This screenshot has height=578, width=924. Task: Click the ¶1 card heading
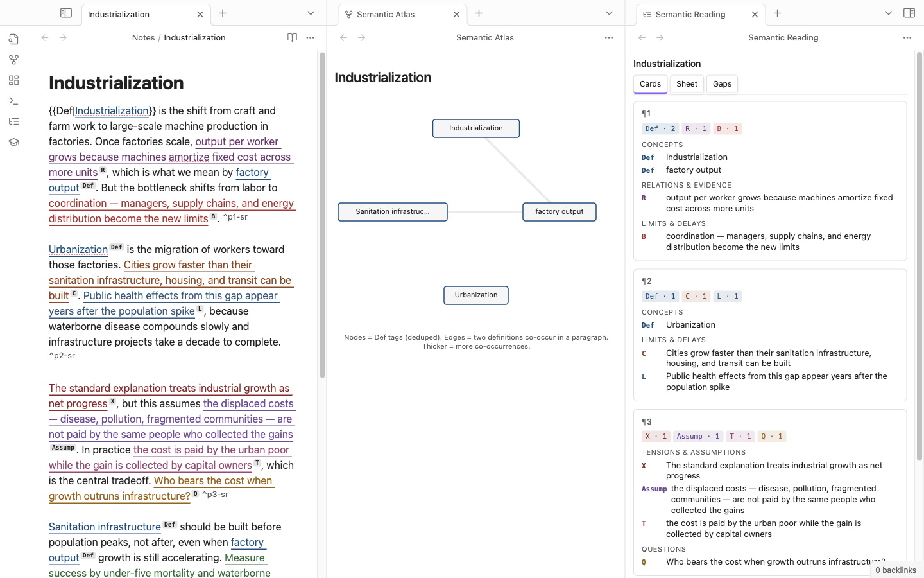point(646,114)
